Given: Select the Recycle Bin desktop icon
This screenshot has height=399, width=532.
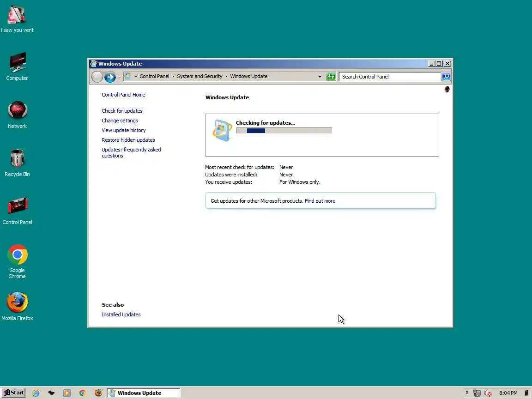Looking at the screenshot, I should click(17, 163).
